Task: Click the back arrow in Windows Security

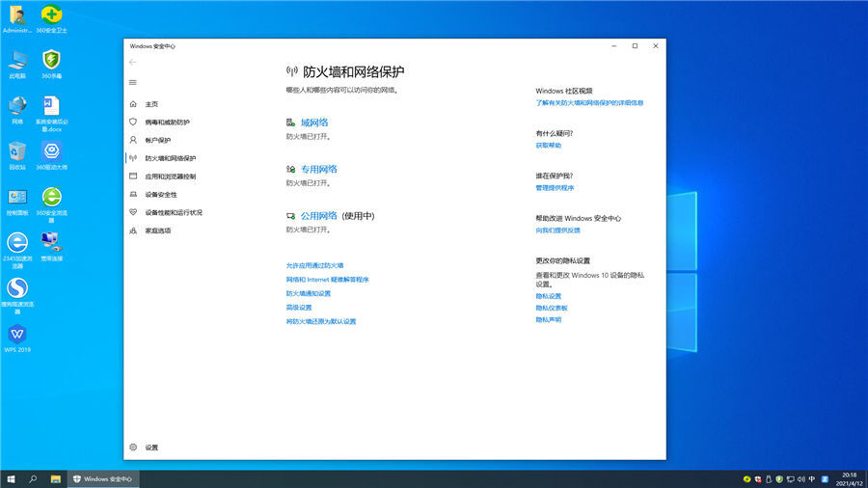Action: [x=132, y=63]
